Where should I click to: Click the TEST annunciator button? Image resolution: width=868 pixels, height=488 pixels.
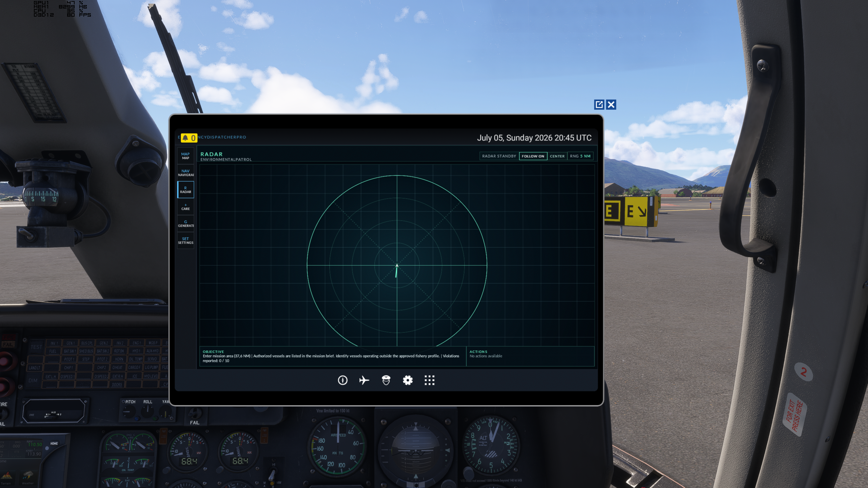click(36, 347)
